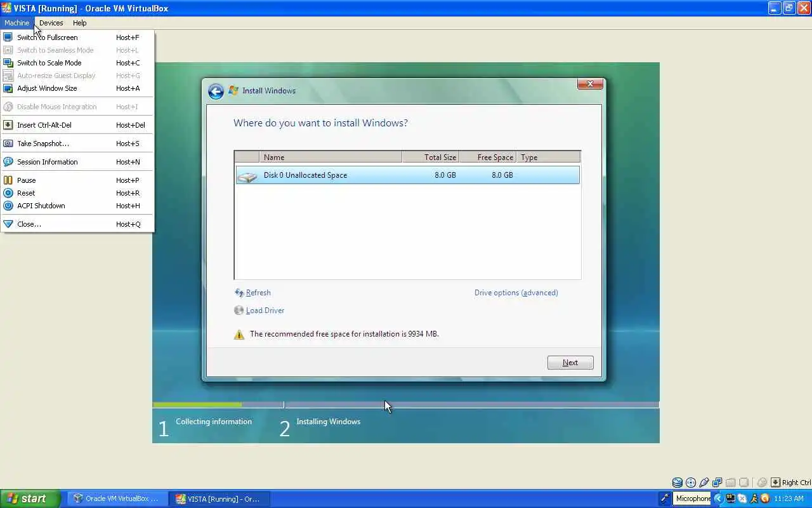Open the Windows start menu

pos(30,498)
